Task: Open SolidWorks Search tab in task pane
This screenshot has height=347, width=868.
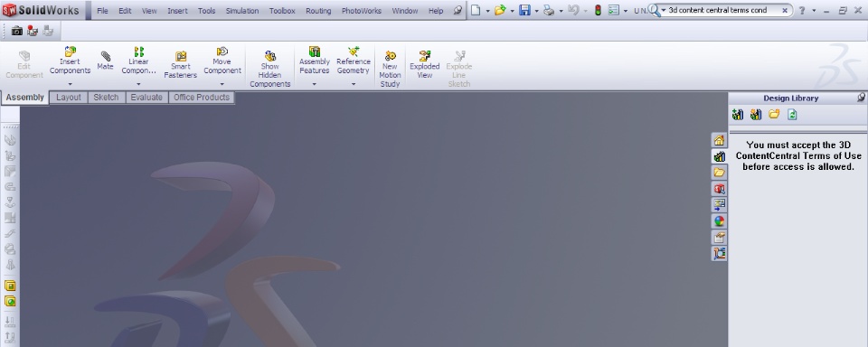Action: tap(719, 189)
